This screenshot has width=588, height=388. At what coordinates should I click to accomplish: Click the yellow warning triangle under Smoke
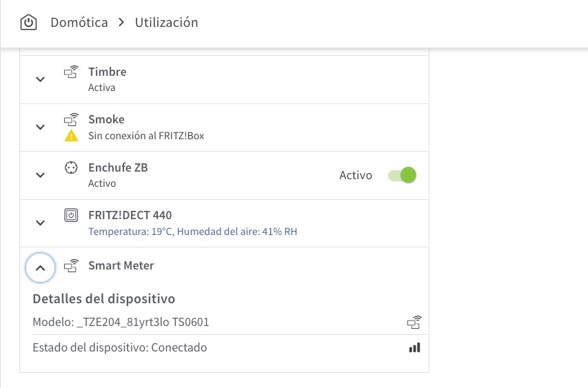(71, 136)
